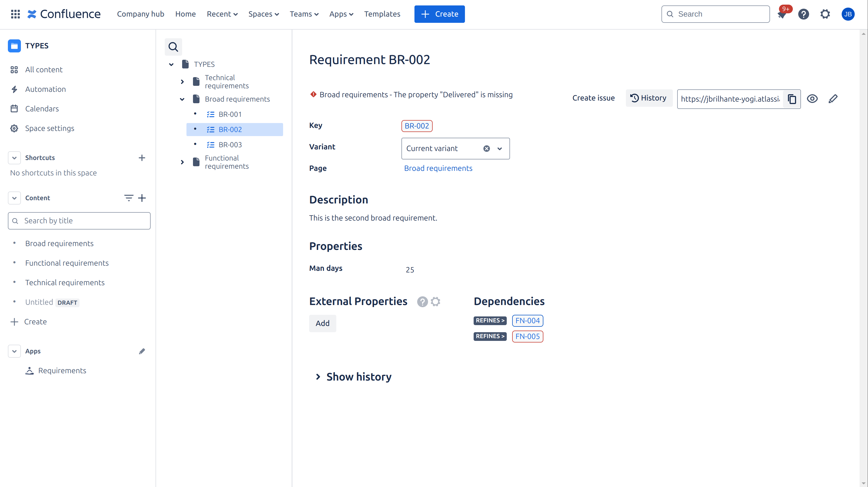
Task: Click the Content filter icon
Action: point(128,198)
